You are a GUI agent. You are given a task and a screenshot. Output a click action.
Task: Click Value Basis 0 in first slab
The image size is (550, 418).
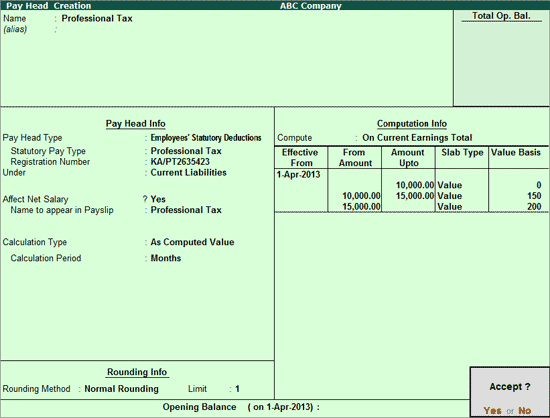(x=538, y=185)
